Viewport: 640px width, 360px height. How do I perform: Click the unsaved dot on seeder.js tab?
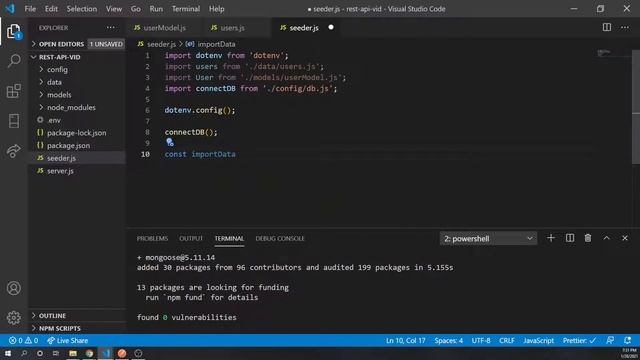331,27
